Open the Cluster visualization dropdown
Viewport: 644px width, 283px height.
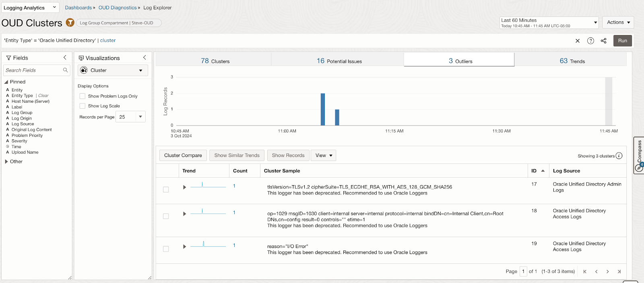click(113, 70)
